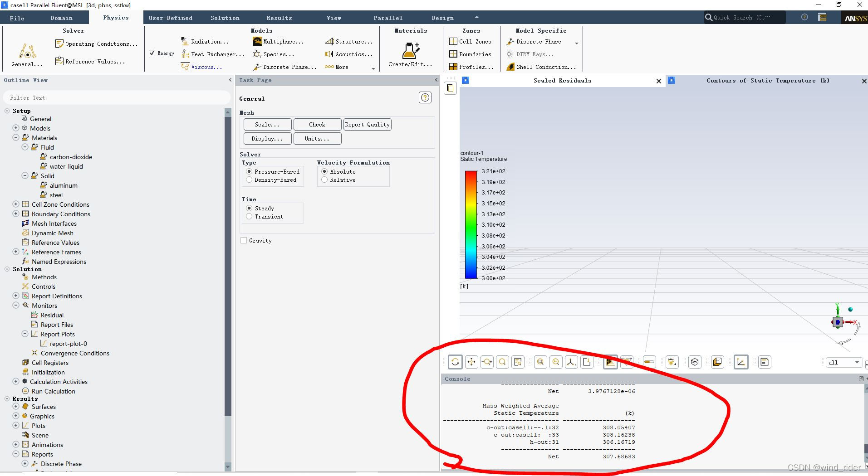Select Steady time option
Viewport: 868px width, 476px height.
click(249, 208)
